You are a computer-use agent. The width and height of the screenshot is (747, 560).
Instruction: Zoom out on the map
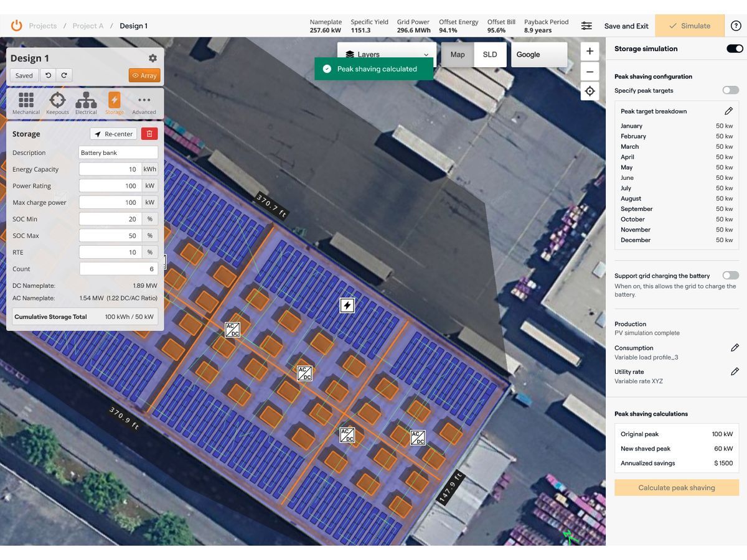[590, 71]
